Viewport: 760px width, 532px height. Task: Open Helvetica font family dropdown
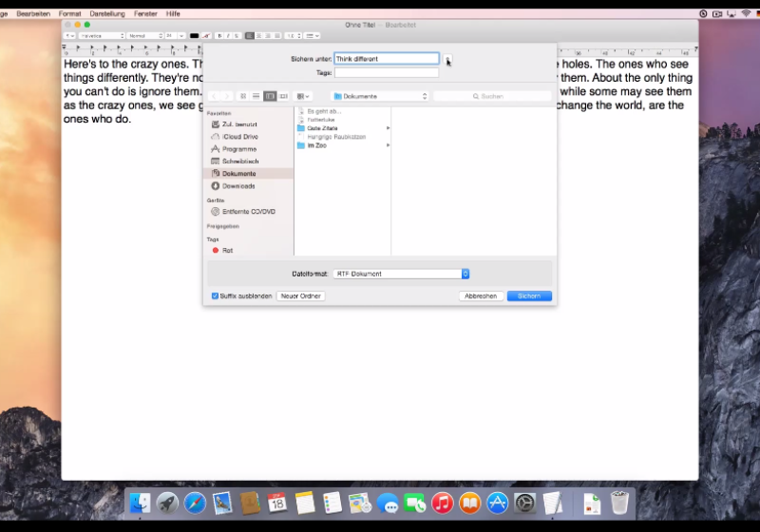click(x=102, y=36)
